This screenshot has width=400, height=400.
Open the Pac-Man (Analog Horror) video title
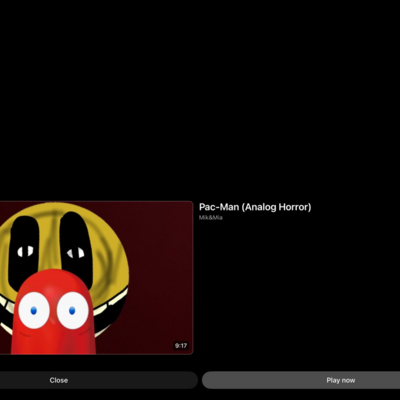tap(255, 207)
